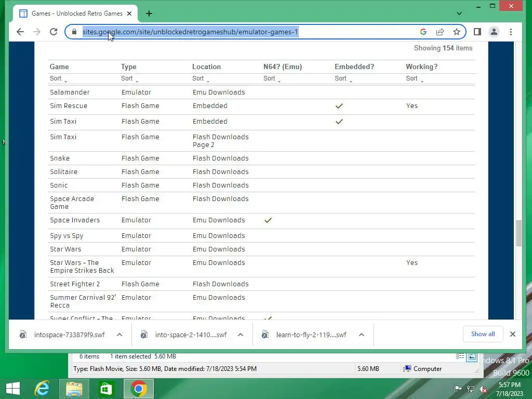The width and height of the screenshot is (532, 399).
Task: Sort the N64? (Emu) column
Action: point(272,78)
